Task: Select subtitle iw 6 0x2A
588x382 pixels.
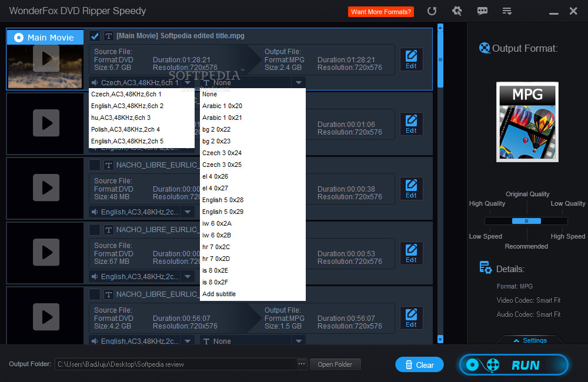Action: tap(253, 223)
